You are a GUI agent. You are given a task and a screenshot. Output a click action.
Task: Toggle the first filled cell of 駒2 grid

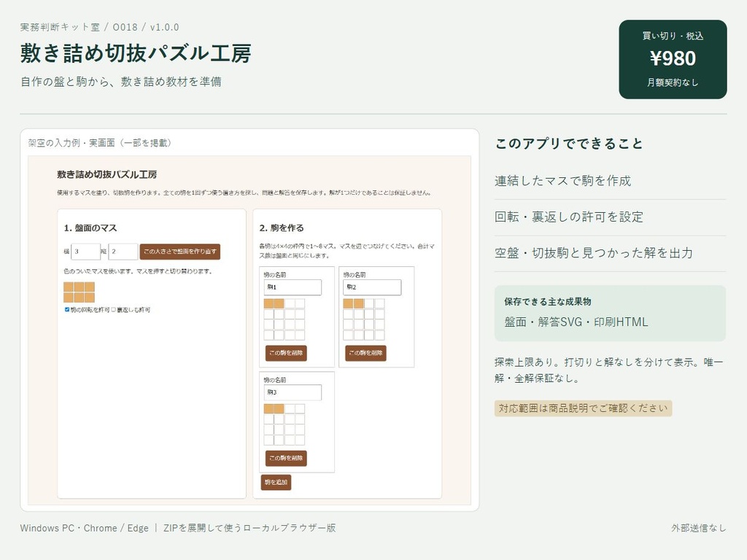click(348, 304)
